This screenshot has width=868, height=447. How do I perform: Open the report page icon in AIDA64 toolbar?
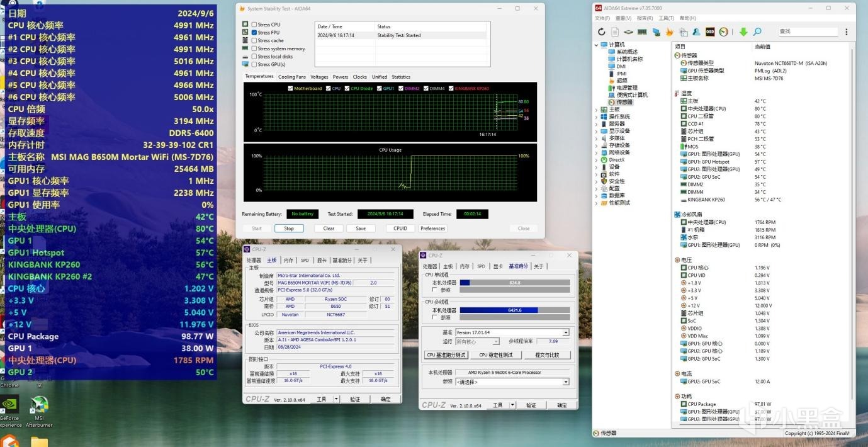point(615,31)
